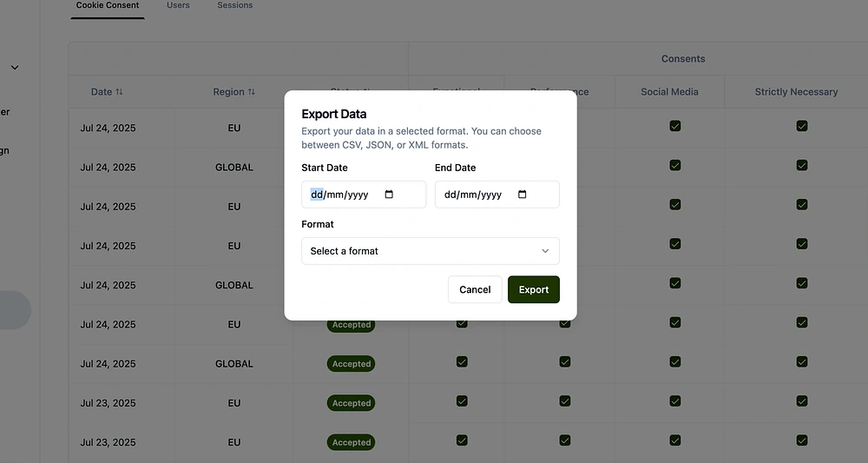Click the Accepted badge in the Jul 24 EU row
The height and width of the screenshot is (463, 868).
point(352,325)
